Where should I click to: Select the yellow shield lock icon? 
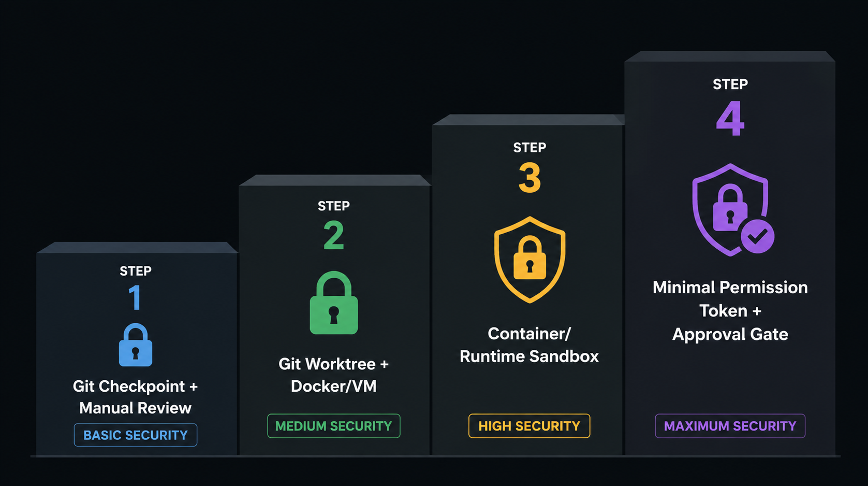pyautogui.click(x=529, y=260)
